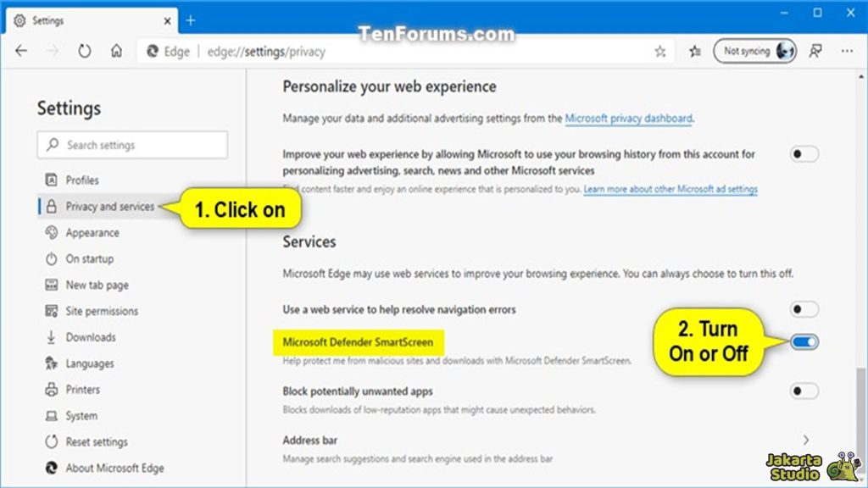868x488 pixels.
Task: Click inside the Search settings field
Action: (x=131, y=145)
